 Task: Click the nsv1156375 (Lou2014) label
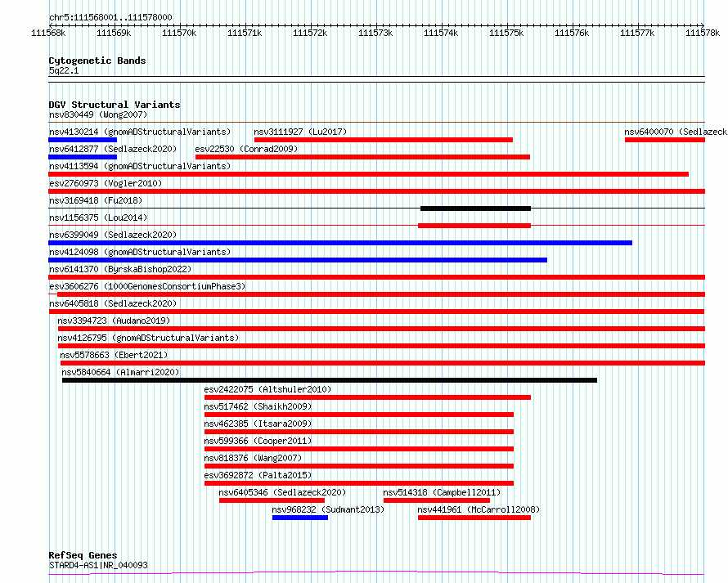(98, 218)
